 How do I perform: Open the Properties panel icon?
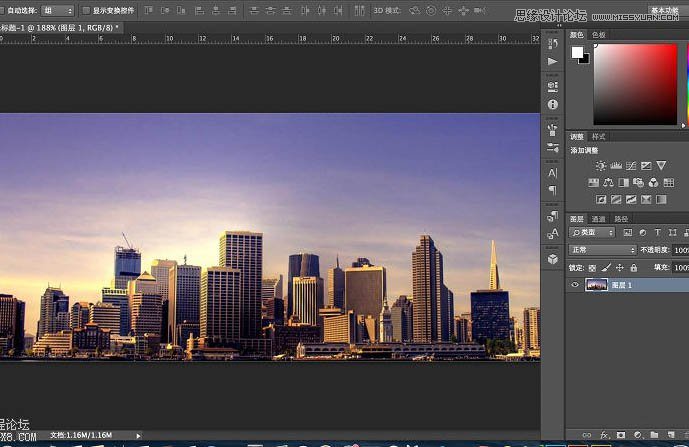(552, 86)
